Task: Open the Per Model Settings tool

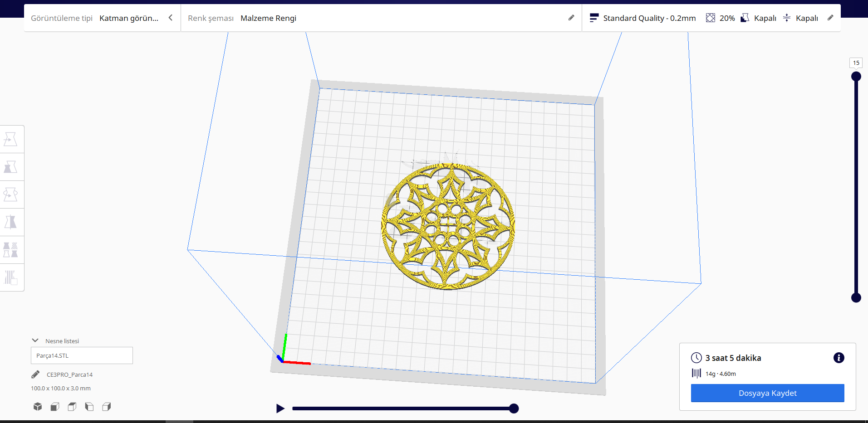Action: coord(12,250)
